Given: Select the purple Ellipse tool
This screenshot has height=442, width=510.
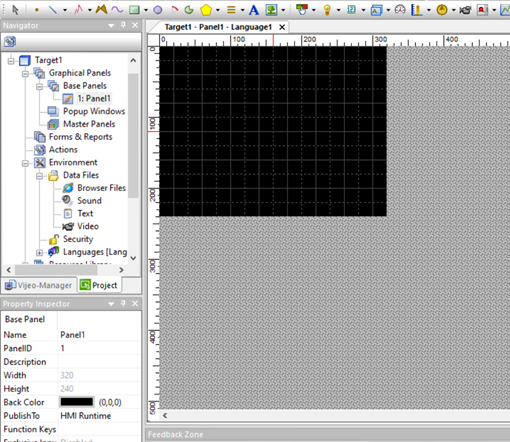Looking at the screenshot, I should 158,10.
